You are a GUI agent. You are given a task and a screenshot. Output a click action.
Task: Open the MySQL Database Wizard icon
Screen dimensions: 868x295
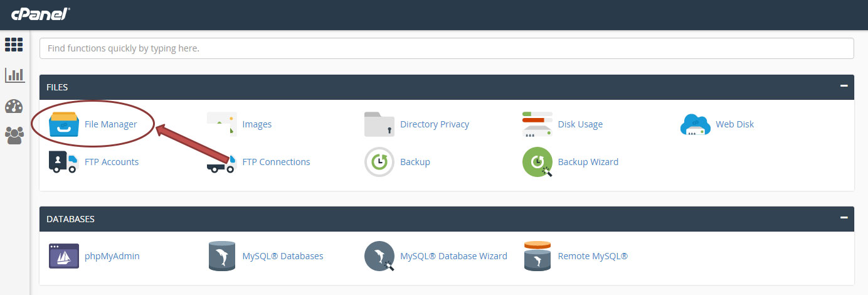(x=379, y=256)
